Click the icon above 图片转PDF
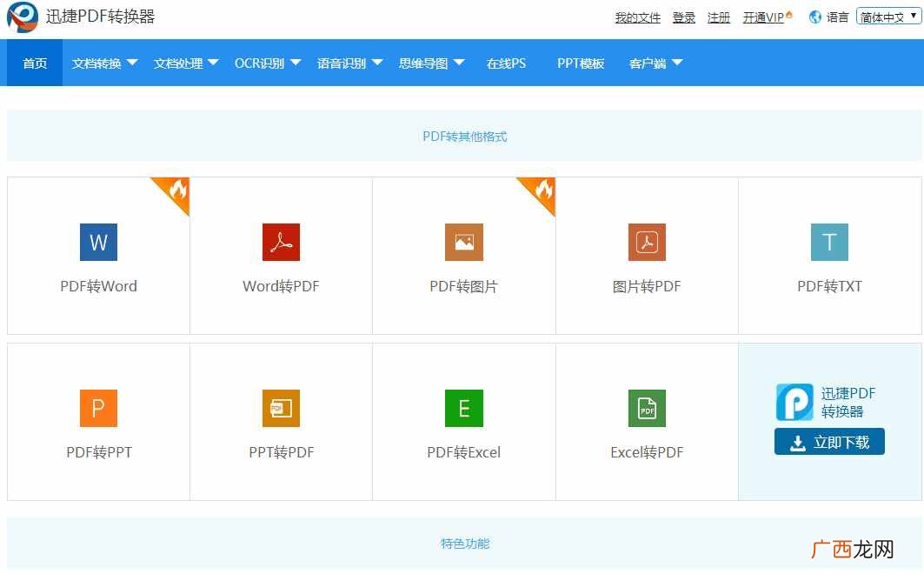Image resolution: width=924 pixels, height=574 pixels. point(647,242)
